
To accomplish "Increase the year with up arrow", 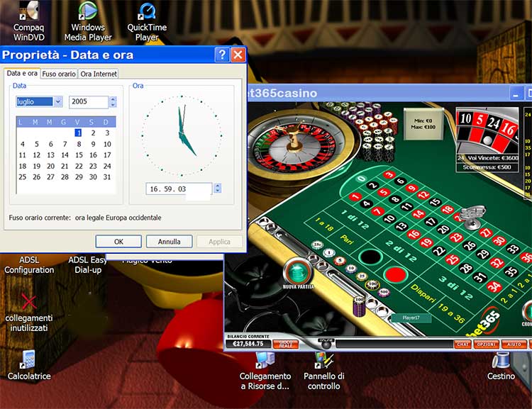I will [x=113, y=99].
